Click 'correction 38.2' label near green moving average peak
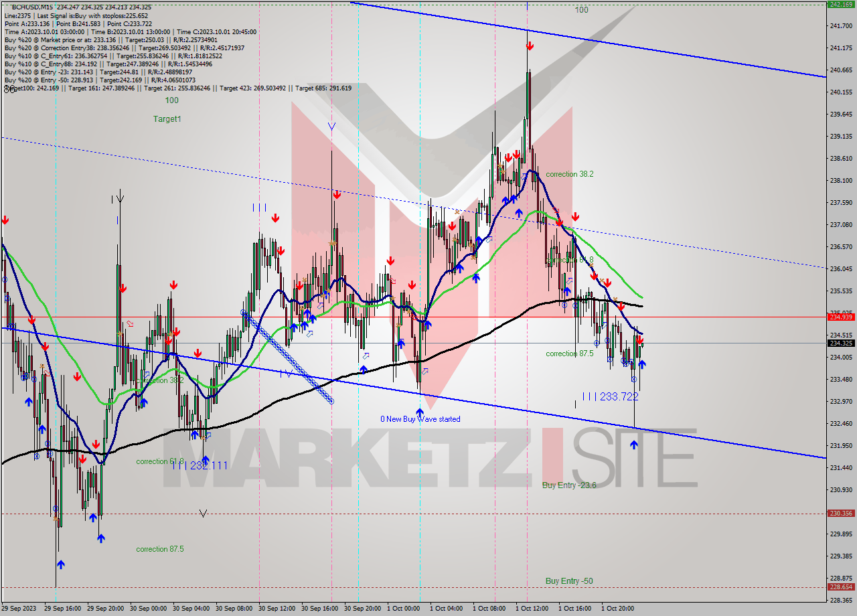Image resolution: width=857 pixels, height=616 pixels. (x=569, y=174)
